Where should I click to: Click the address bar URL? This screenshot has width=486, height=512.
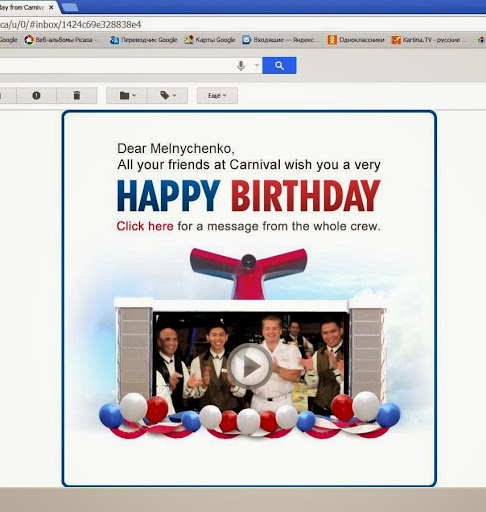click(x=71, y=24)
